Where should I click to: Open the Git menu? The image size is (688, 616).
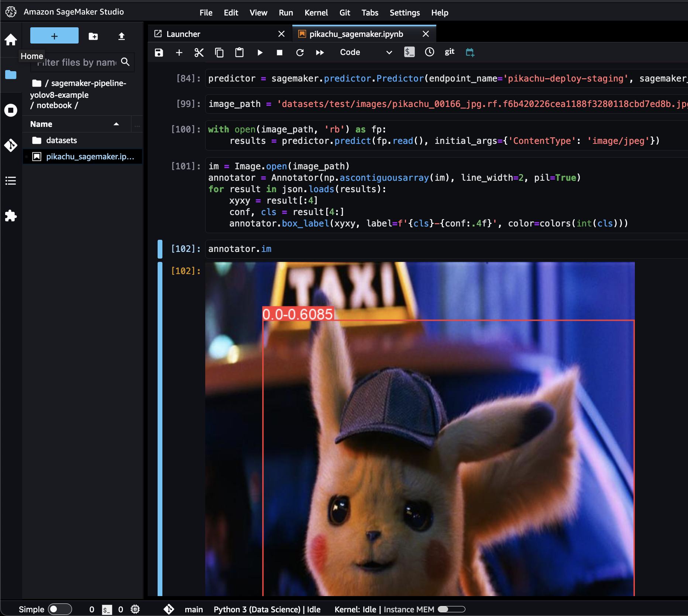[x=345, y=13]
